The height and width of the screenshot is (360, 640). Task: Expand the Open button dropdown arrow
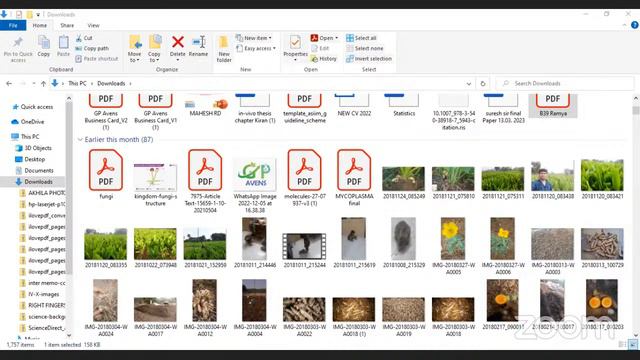[x=337, y=38]
